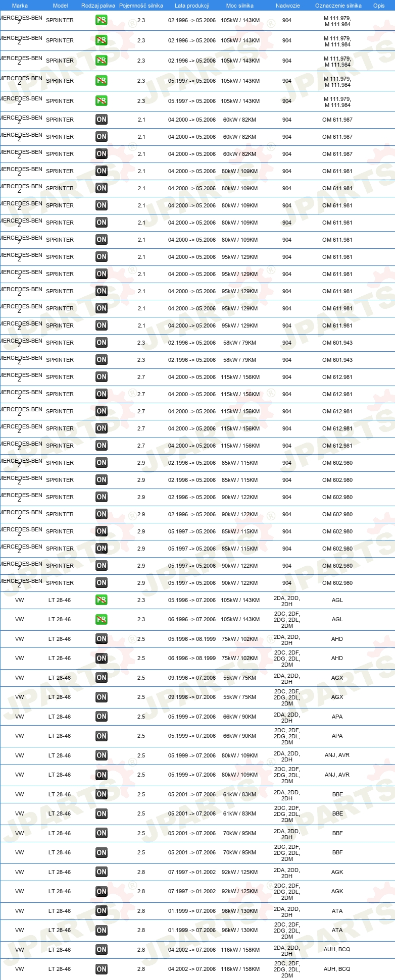
Task: Click ON icon in APA 2DA, 2DD, 2DH row
Action: (x=102, y=717)
